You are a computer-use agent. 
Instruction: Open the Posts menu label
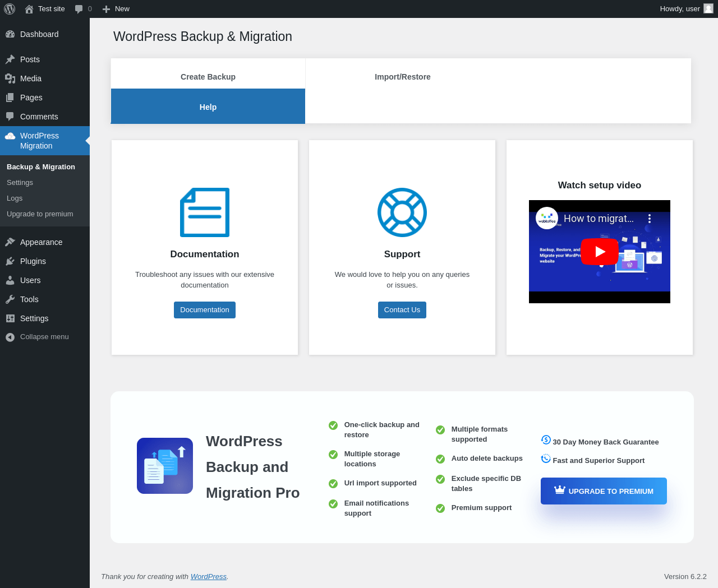pyautogui.click(x=30, y=59)
